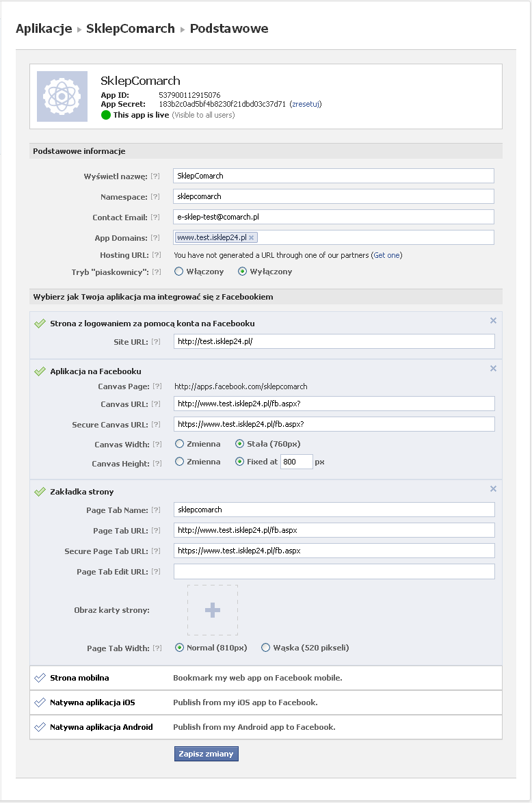This screenshot has width=532, height=803.
Task: Open help next to Canvas URL label
Action: (156, 404)
